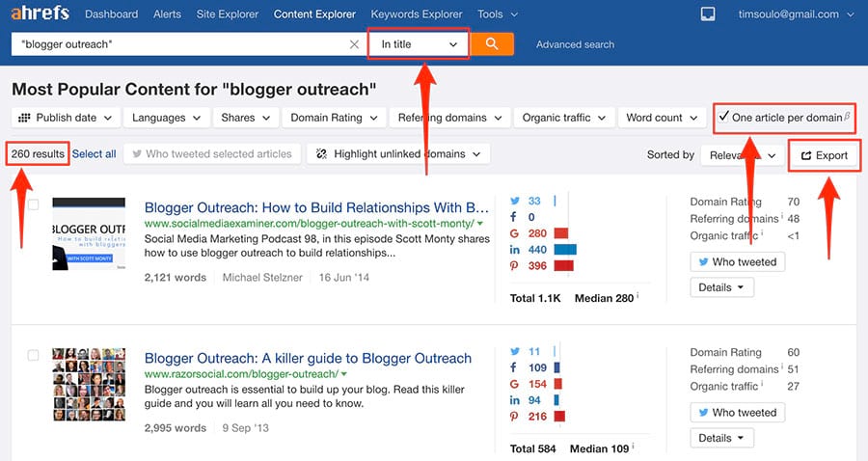Open Advanced search
Screen dimensions: 868x461
pos(575,44)
